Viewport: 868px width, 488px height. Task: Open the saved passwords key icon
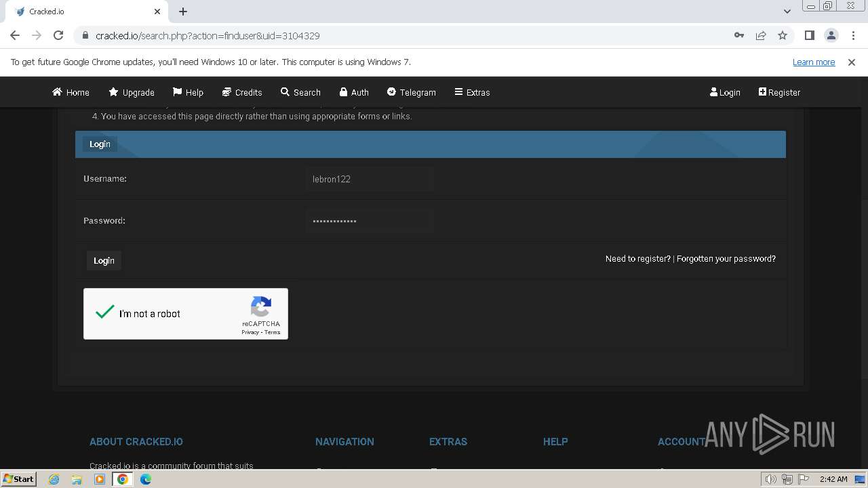click(739, 35)
